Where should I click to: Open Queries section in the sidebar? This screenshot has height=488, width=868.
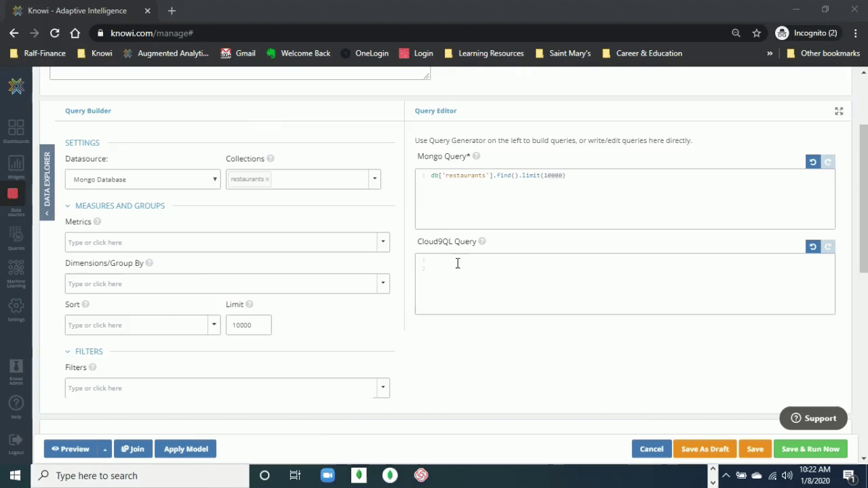(16, 238)
